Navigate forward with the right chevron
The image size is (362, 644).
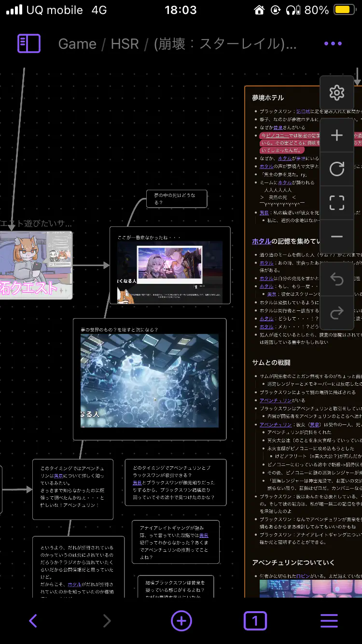(x=107, y=621)
